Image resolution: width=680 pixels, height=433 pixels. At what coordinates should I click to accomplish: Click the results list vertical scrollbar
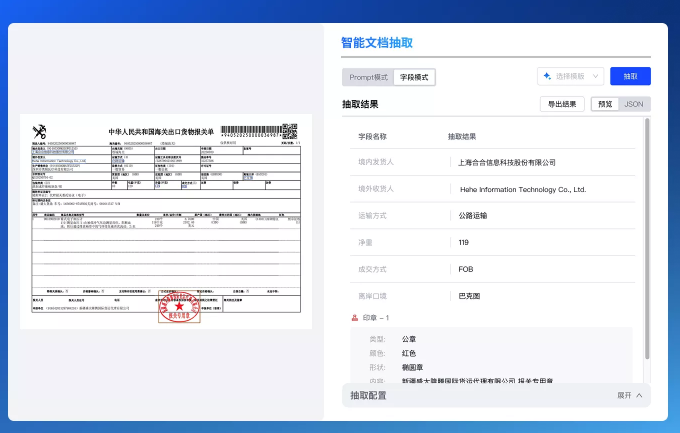(647, 240)
